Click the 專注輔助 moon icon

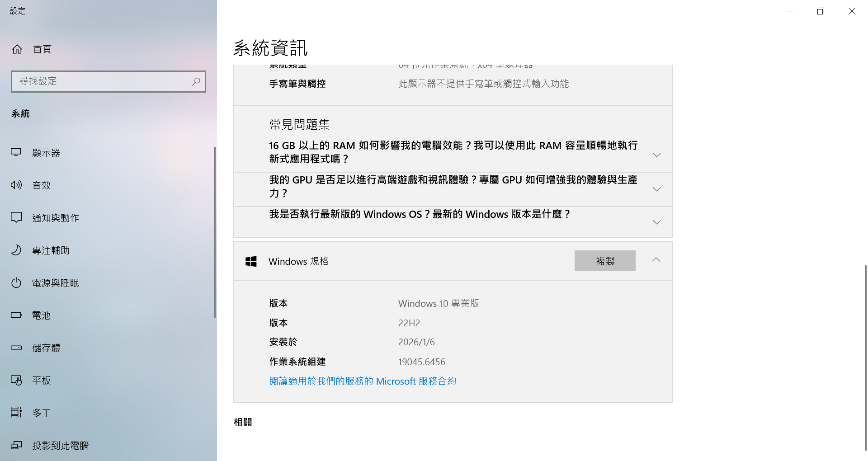(16, 250)
